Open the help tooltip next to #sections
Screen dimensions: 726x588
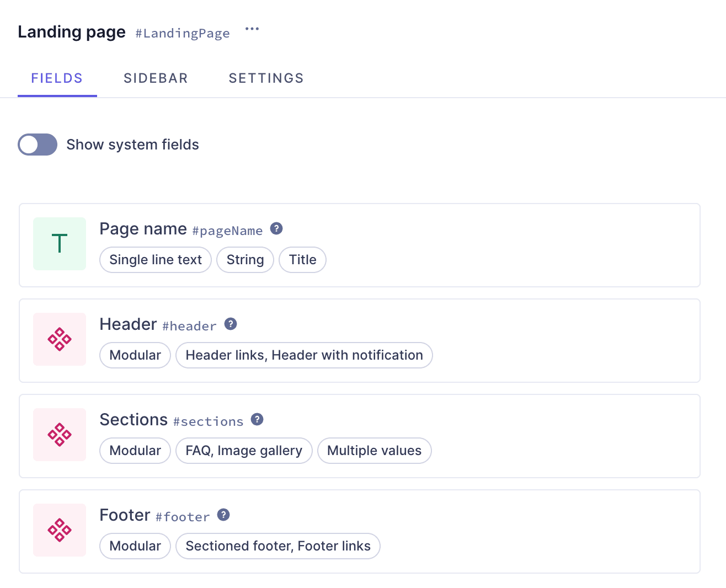pos(257,419)
